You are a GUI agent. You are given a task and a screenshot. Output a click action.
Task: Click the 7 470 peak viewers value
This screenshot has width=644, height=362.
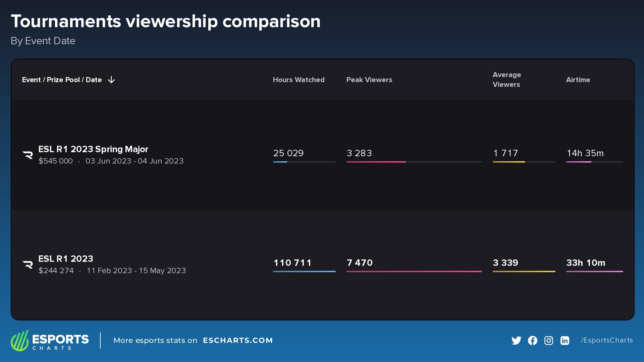point(360,263)
